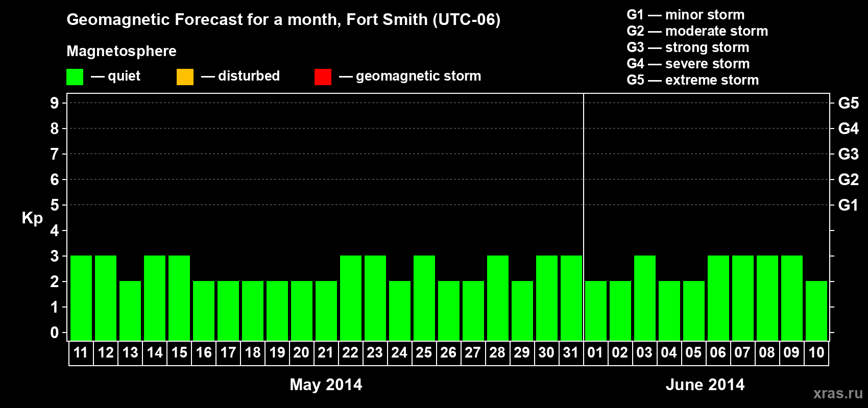Viewport: 868px width, 408px height.
Task: Click date label 25 on the axis
Action: (x=424, y=353)
